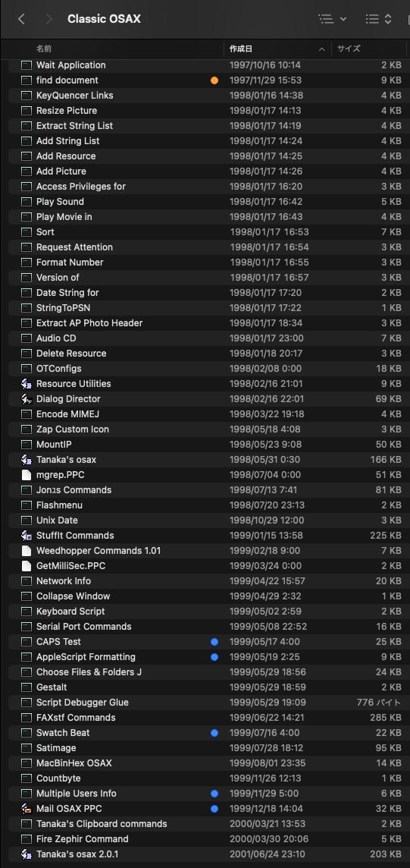Open the list view options dropdown
The width and height of the screenshot is (410, 868).
tap(333, 19)
